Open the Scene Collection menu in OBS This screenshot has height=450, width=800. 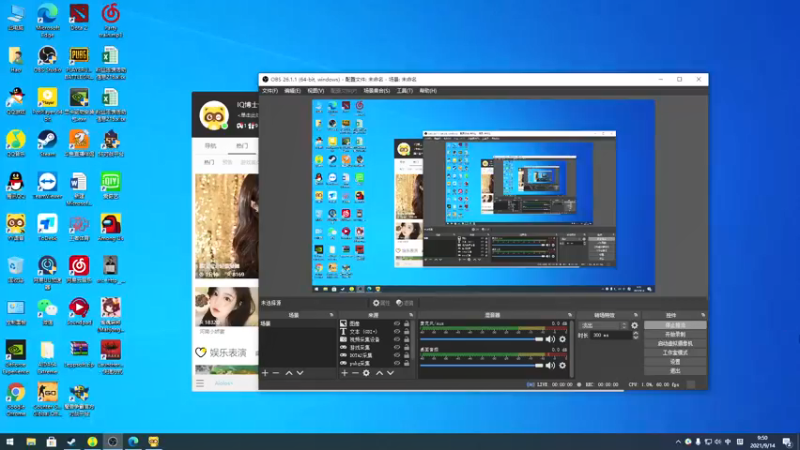pos(377,91)
